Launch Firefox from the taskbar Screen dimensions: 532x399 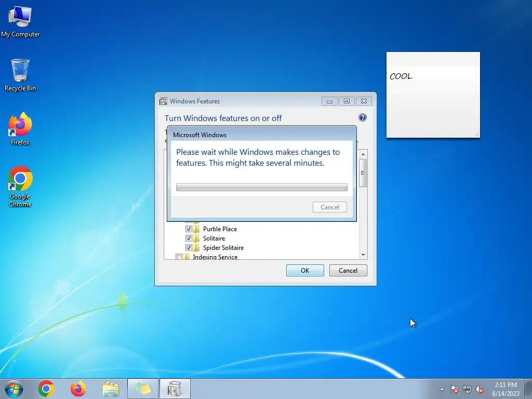(78, 389)
